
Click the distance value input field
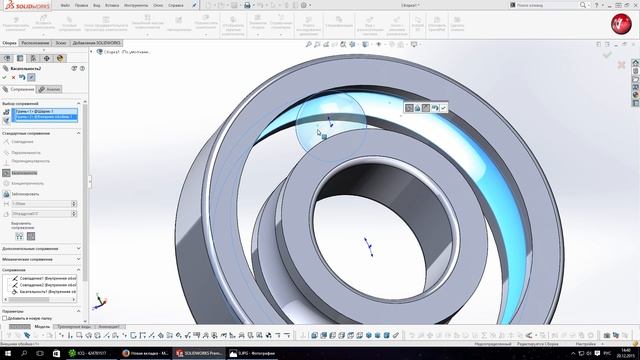[41, 203]
